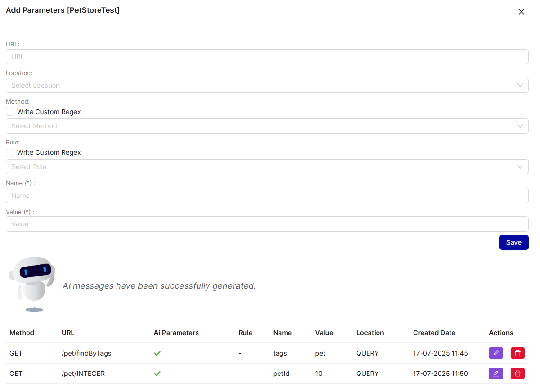Click into the Name input field
Screen dimensions: 540x392
267,196
